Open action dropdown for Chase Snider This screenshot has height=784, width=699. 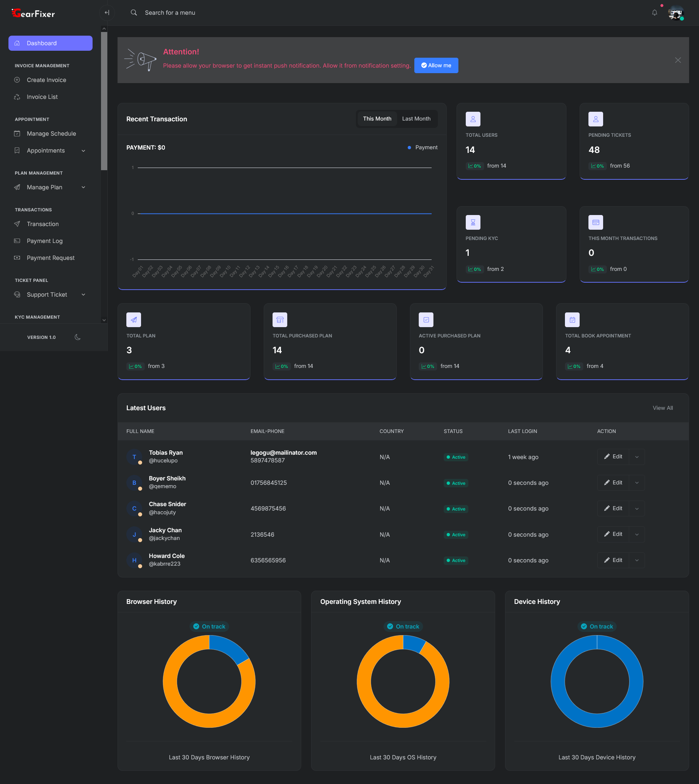click(x=637, y=508)
